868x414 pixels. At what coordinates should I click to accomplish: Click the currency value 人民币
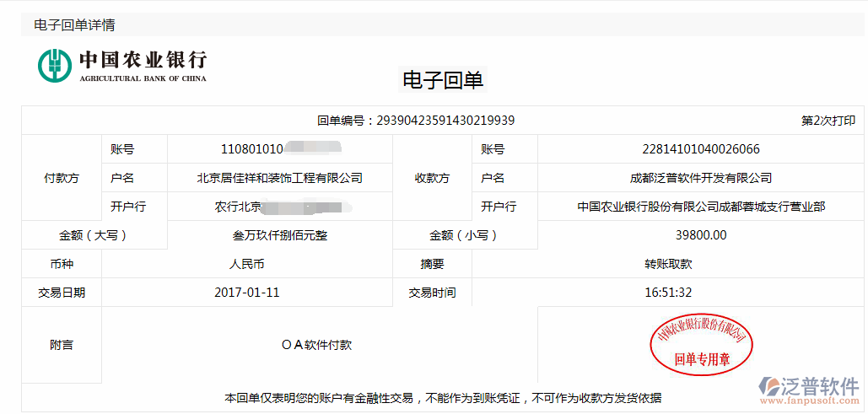pyautogui.click(x=247, y=264)
